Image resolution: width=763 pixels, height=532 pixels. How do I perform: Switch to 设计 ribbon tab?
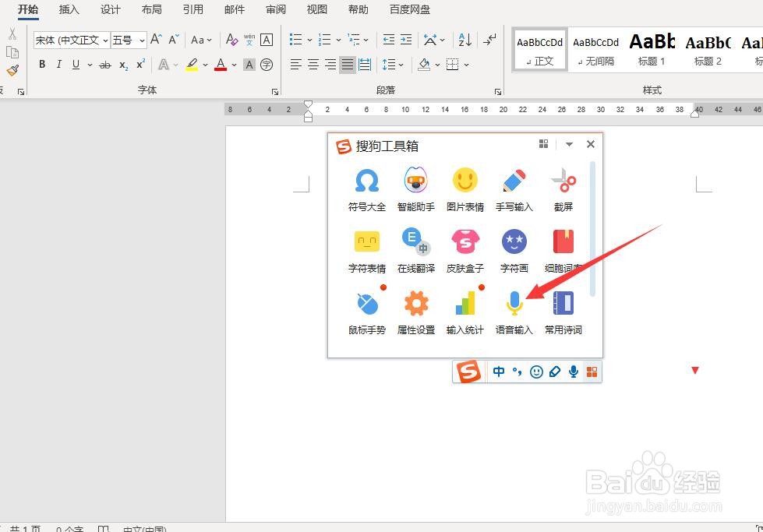(x=110, y=9)
